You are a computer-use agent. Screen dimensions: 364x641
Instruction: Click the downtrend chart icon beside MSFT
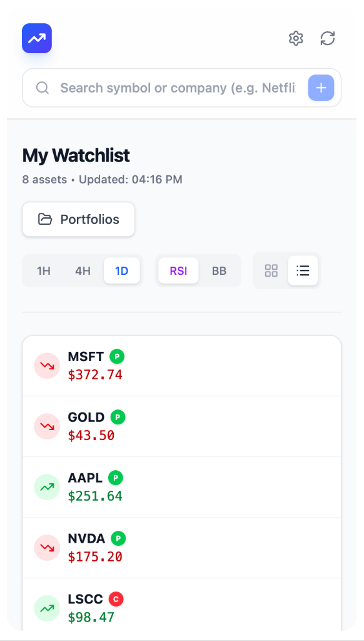(x=47, y=366)
